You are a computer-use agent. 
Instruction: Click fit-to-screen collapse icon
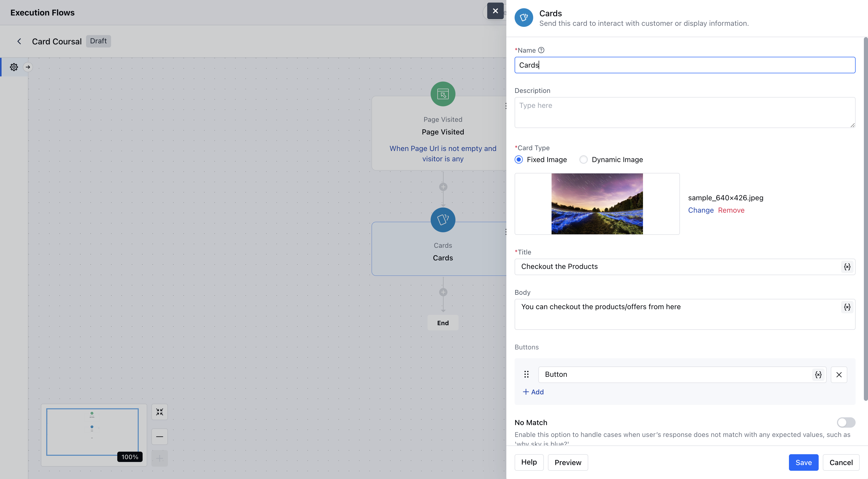[159, 412]
